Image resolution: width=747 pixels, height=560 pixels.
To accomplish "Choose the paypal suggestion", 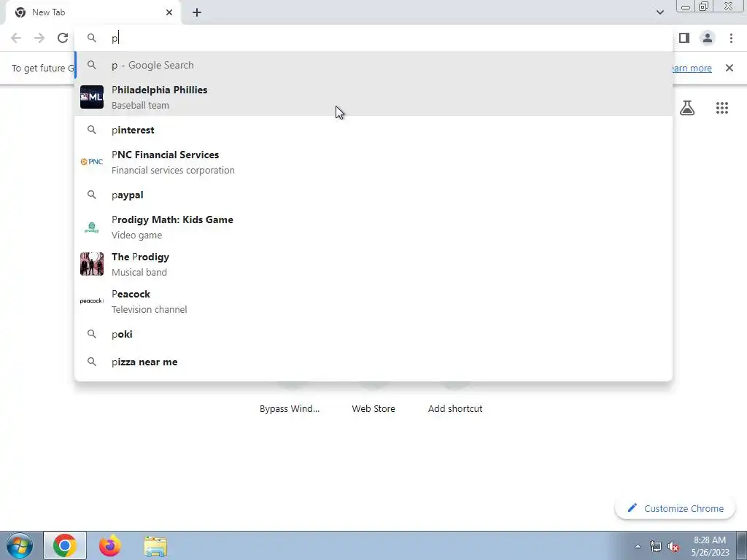I will coord(373,195).
